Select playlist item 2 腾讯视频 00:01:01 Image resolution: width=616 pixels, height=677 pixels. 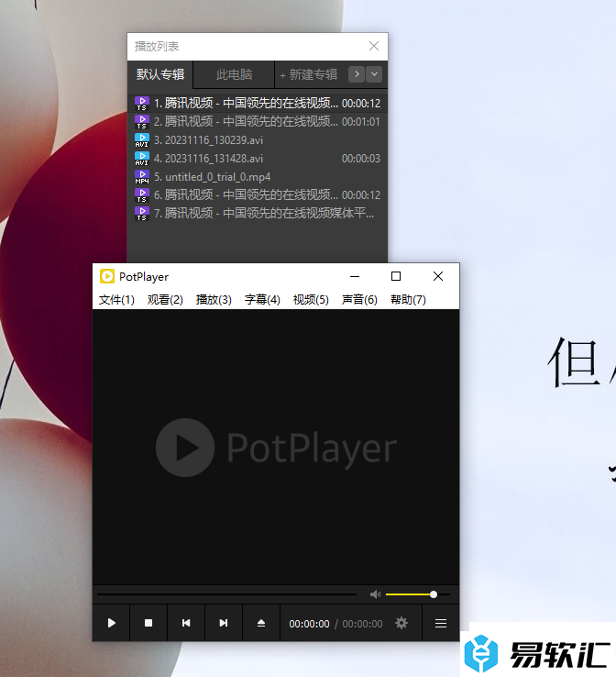[x=258, y=122]
